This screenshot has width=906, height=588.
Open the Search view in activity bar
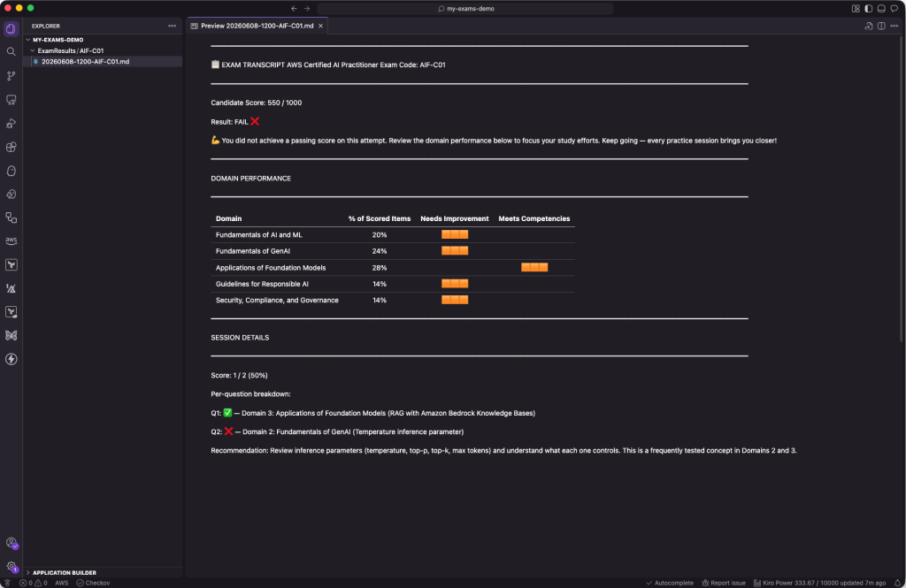pyautogui.click(x=11, y=52)
